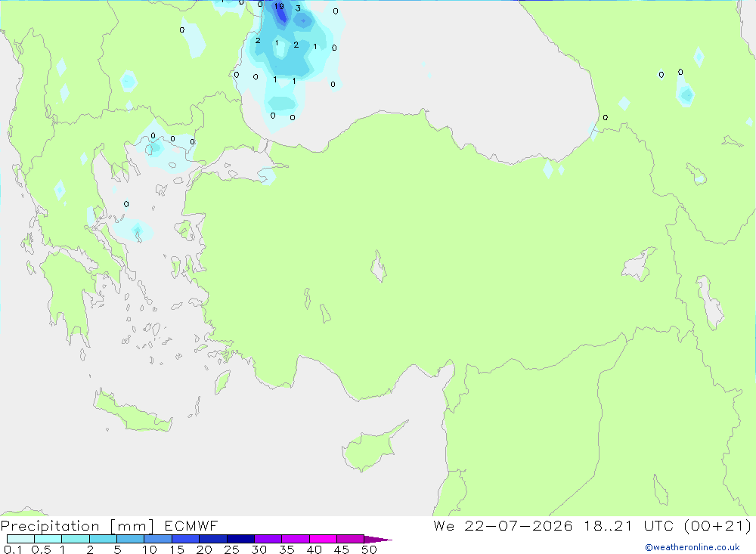Click the '3' precipitation value on the map
756x554 pixels.
click(x=298, y=8)
